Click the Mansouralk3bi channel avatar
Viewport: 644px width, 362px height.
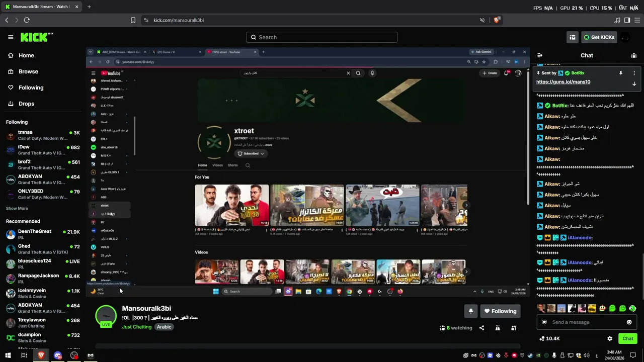point(106,316)
